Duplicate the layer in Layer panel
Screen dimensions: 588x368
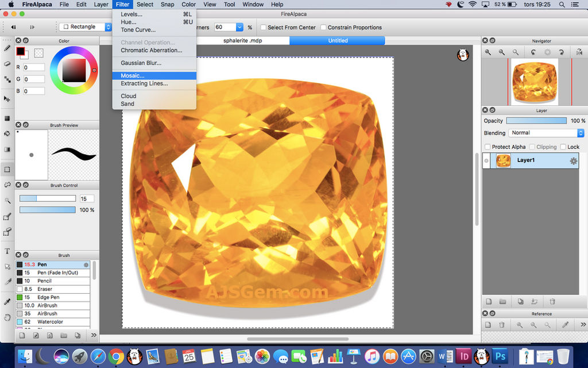[520, 301]
